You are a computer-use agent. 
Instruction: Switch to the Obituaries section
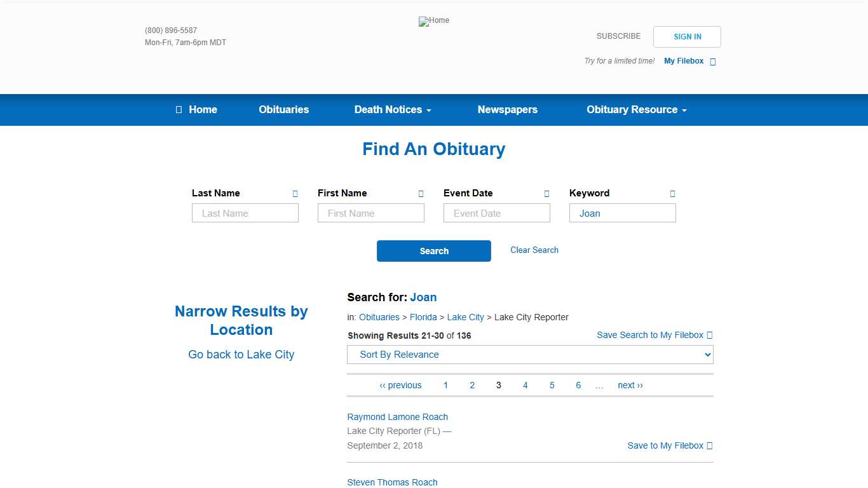(283, 109)
